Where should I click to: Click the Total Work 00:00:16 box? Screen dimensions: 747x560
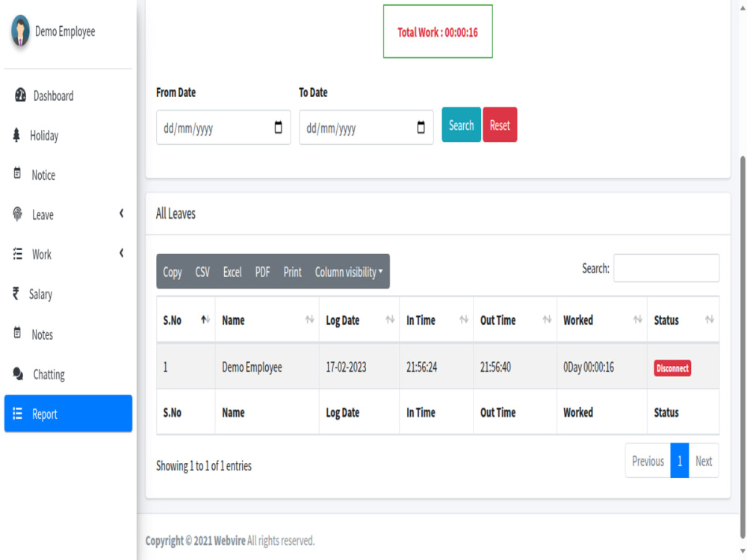438,31
